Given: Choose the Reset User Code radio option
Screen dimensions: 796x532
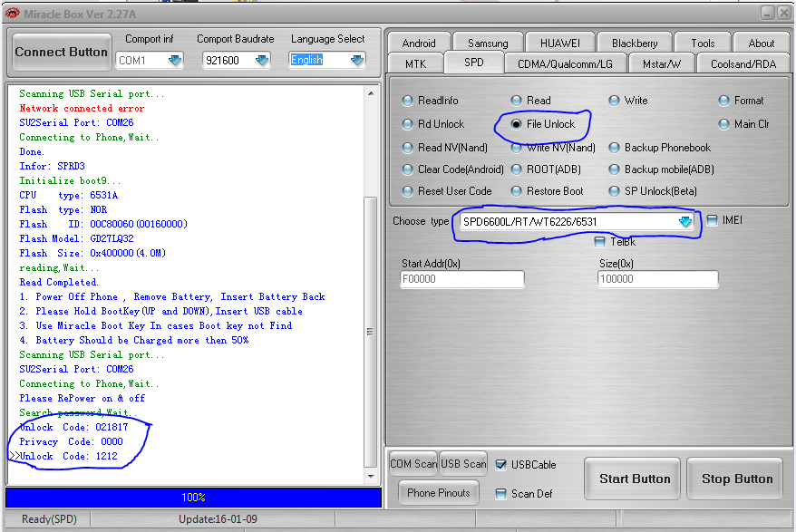Looking at the screenshot, I should pos(447,191).
